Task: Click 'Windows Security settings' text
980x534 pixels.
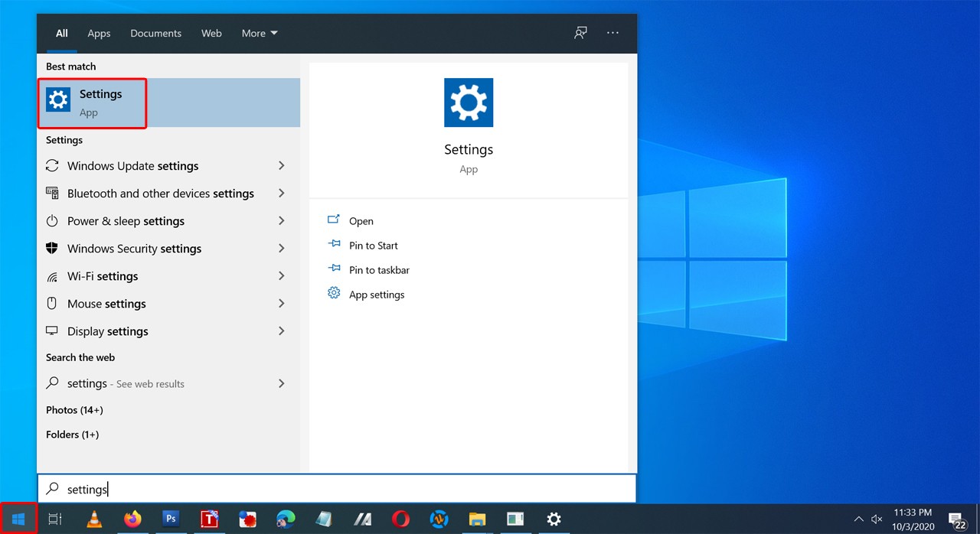Action: coord(135,249)
